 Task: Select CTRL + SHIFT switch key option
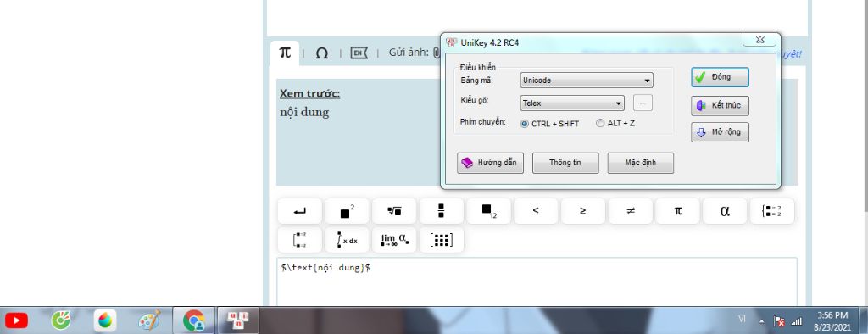pos(549,124)
